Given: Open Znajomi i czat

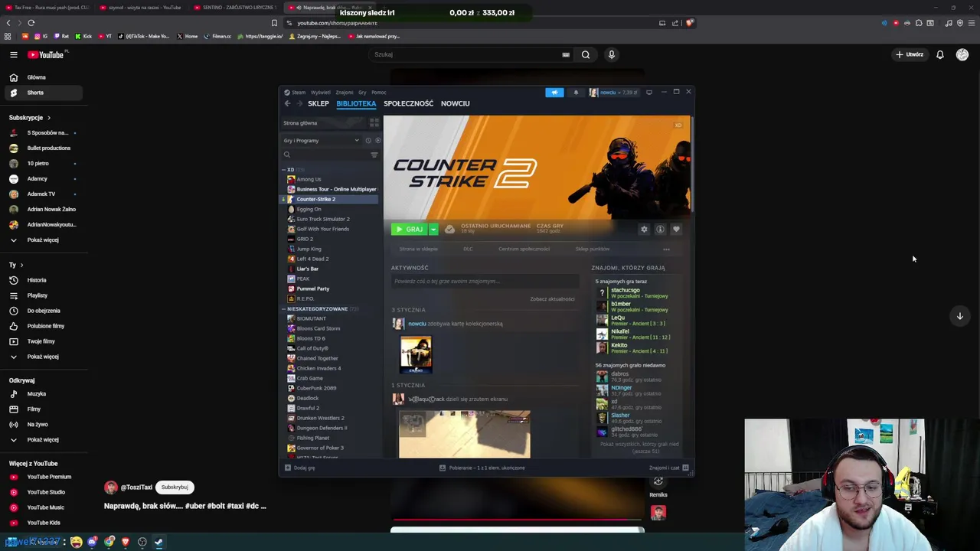Looking at the screenshot, I should tap(668, 468).
